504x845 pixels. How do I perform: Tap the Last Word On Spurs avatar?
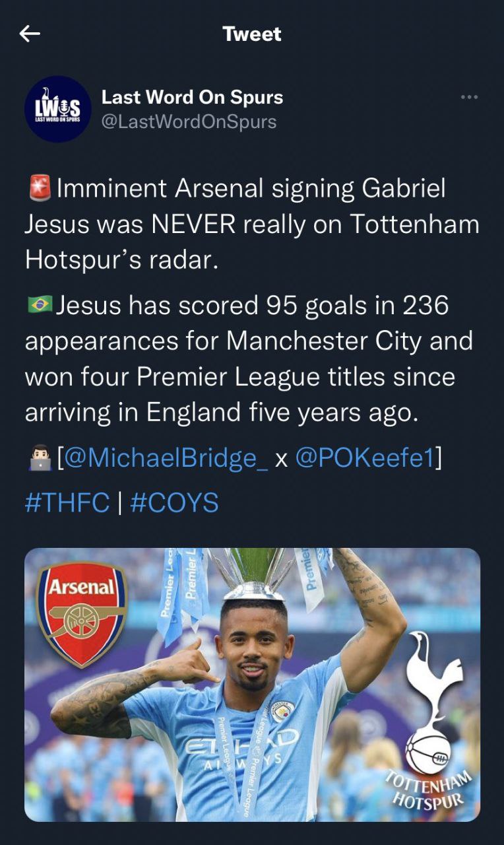click(x=57, y=109)
